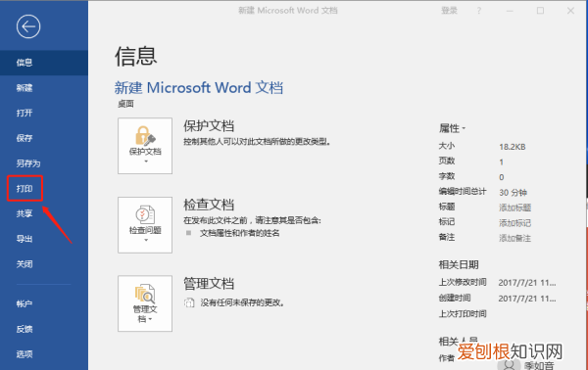Click the 18.2KB size value

click(x=513, y=147)
